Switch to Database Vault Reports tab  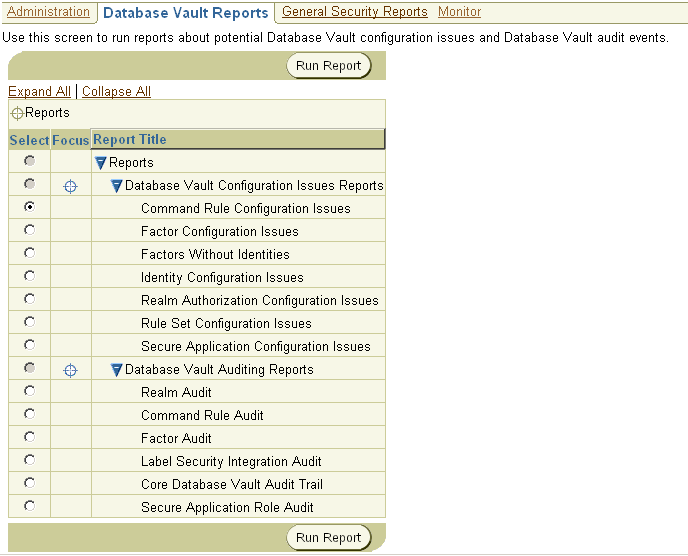click(x=186, y=13)
